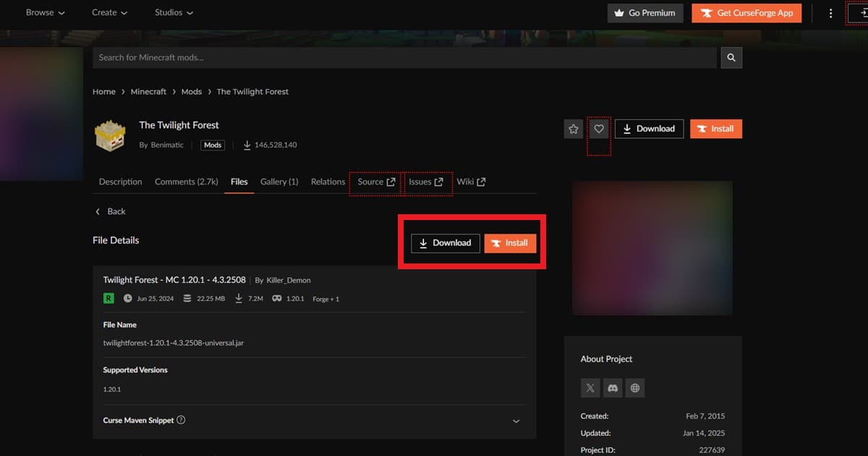868x456 pixels.
Task: Click the back arrow chevron
Action: tap(98, 211)
